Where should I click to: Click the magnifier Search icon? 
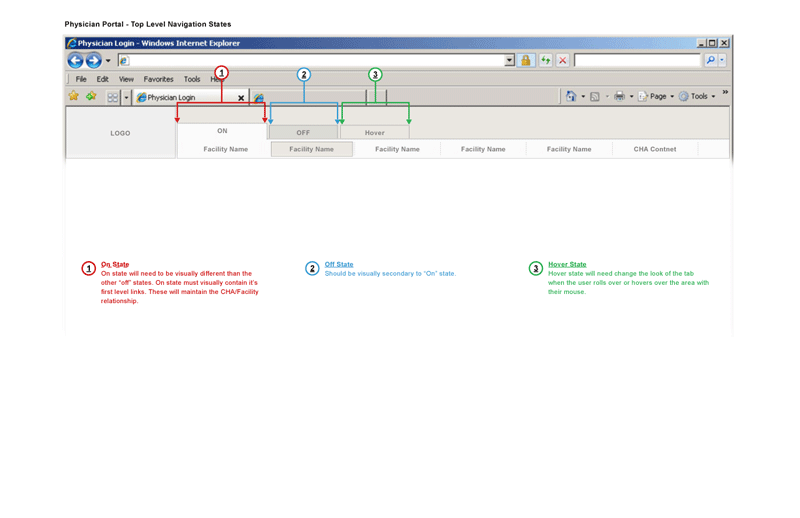pos(710,60)
